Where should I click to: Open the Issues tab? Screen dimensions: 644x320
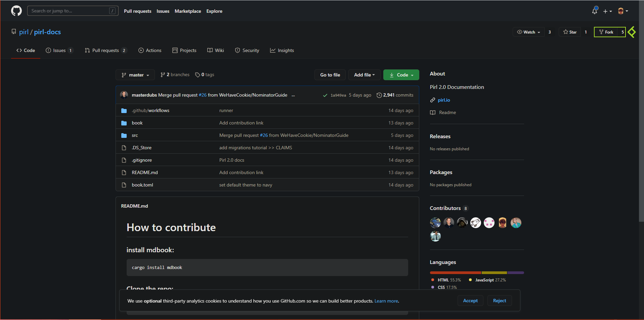[x=59, y=50]
